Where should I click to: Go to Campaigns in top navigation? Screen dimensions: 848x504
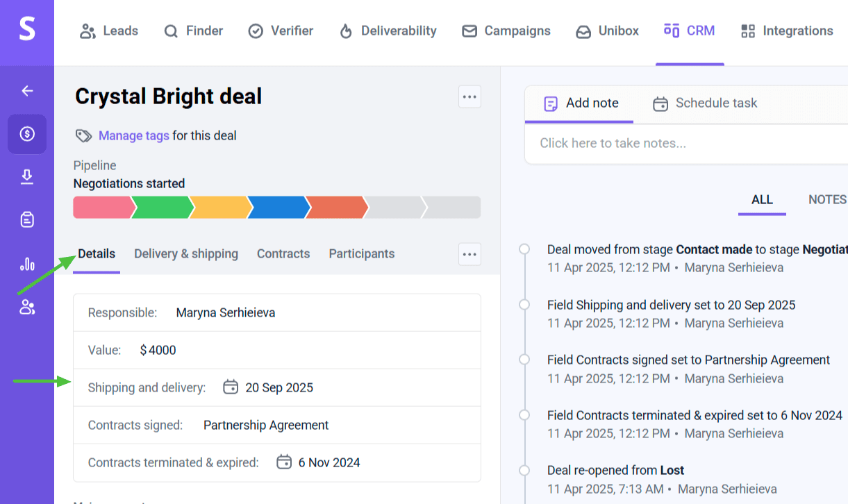click(506, 31)
